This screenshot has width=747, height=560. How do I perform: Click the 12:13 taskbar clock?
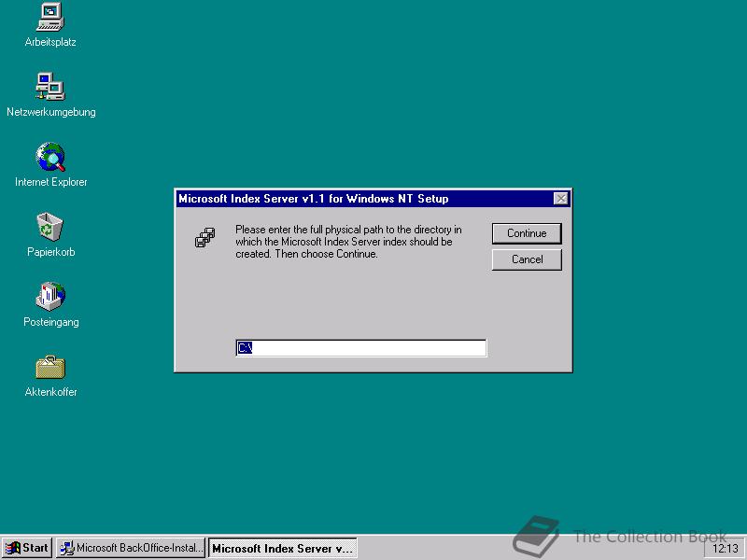pos(726,549)
